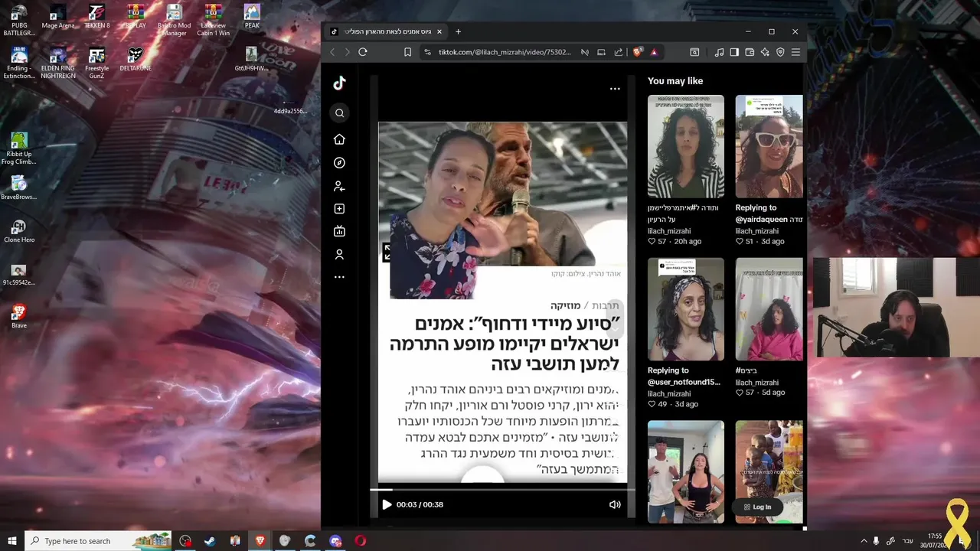Select the Mage Arena desktop shortcut
The height and width of the screenshot is (551, 980).
(58, 16)
